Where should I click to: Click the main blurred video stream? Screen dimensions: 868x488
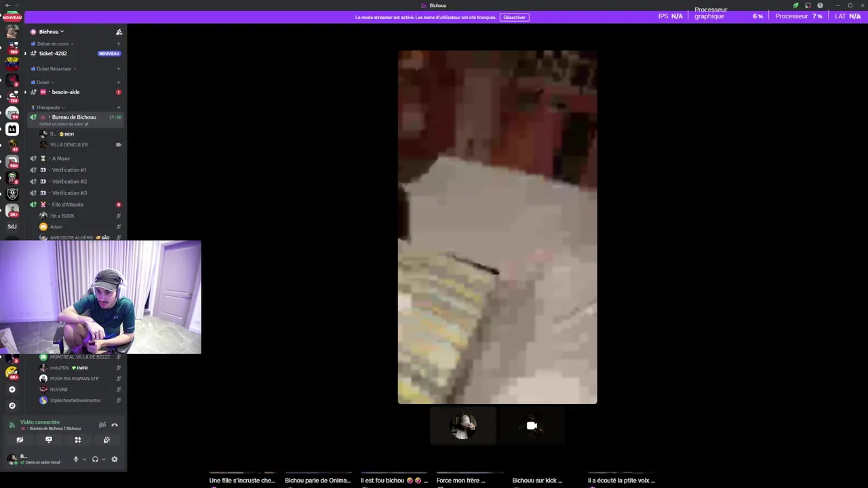coord(497,227)
